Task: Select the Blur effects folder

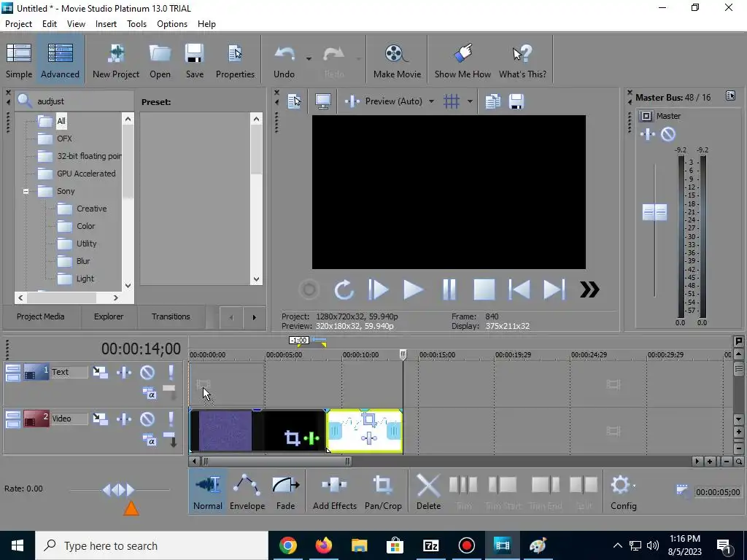Action: click(83, 261)
